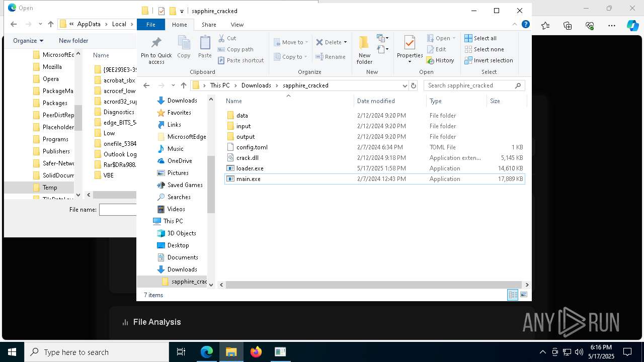Click the search sapphire_cracked field
The image size is (644, 362).
474,85
